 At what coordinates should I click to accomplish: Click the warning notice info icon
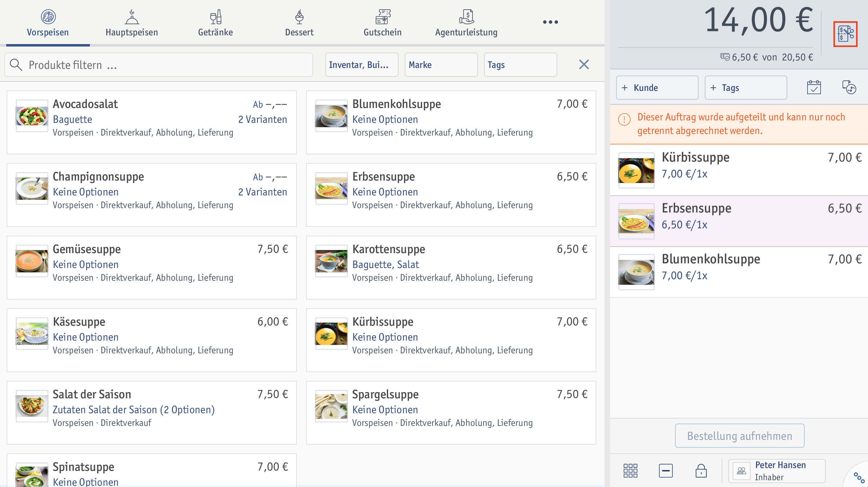click(624, 119)
